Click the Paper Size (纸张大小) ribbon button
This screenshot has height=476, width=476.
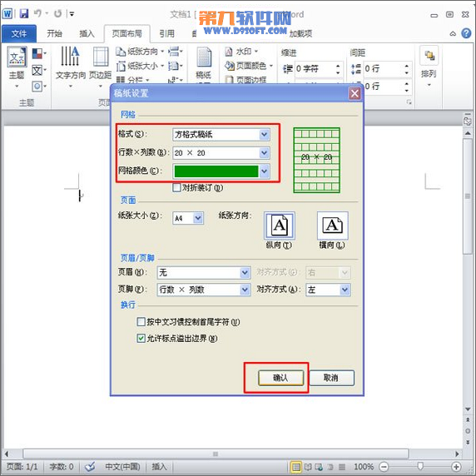[140, 66]
